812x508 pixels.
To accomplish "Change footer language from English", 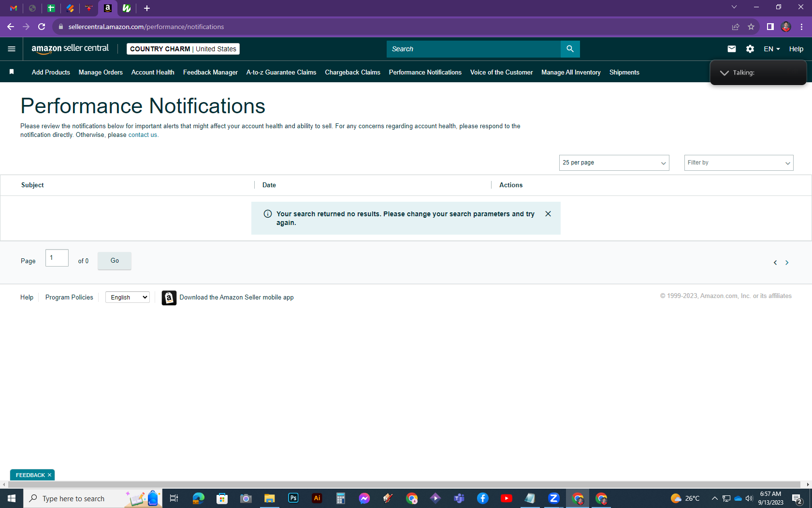I will [x=128, y=297].
